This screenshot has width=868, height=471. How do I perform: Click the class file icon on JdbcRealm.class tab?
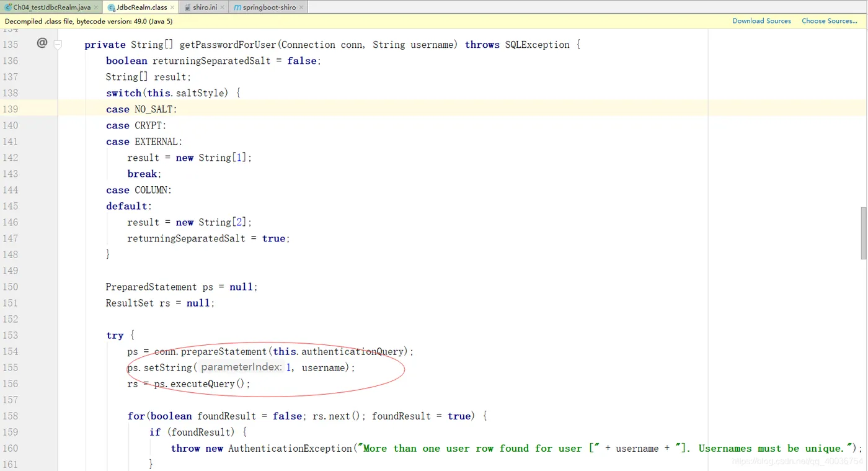click(x=112, y=7)
